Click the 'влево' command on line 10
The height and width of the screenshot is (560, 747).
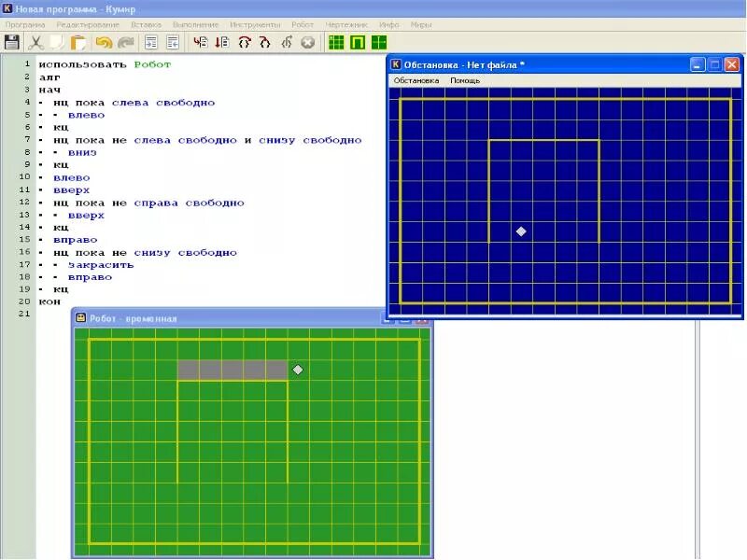pyautogui.click(x=72, y=177)
